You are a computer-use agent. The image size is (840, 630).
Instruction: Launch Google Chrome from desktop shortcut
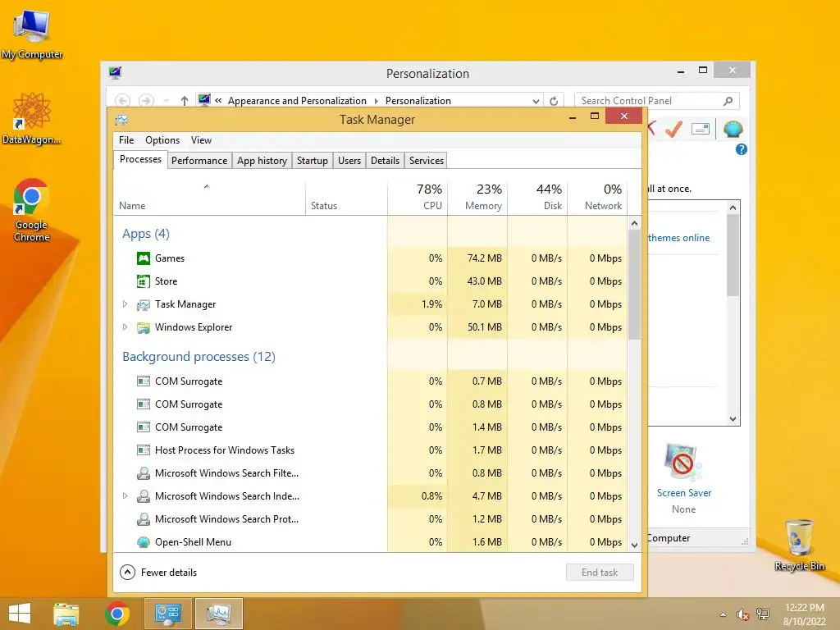(32, 209)
